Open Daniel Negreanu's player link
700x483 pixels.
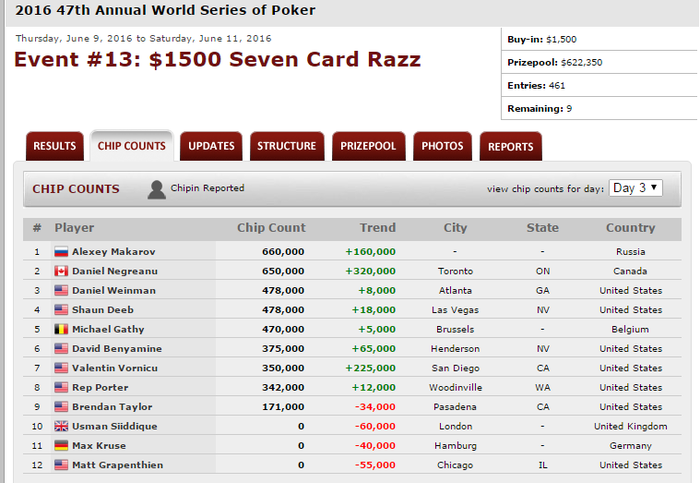point(115,271)
